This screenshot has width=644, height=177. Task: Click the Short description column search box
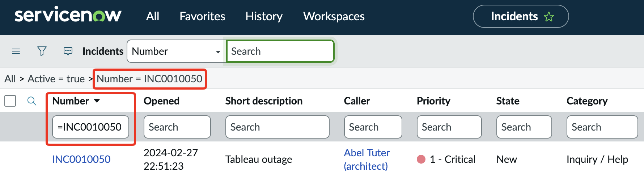coord(277,127)
